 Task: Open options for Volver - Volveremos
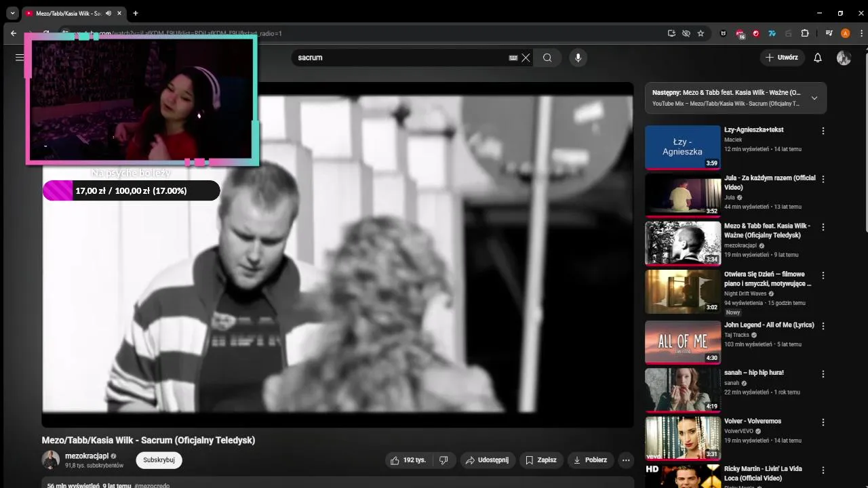(823, 422)
